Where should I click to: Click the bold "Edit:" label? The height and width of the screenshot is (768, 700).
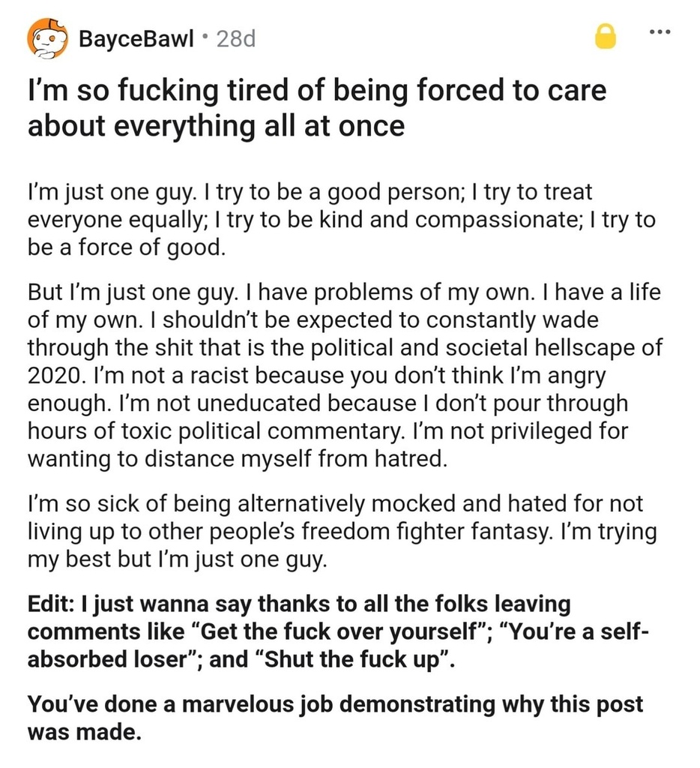pyautogui.click(x=51, y=604)
